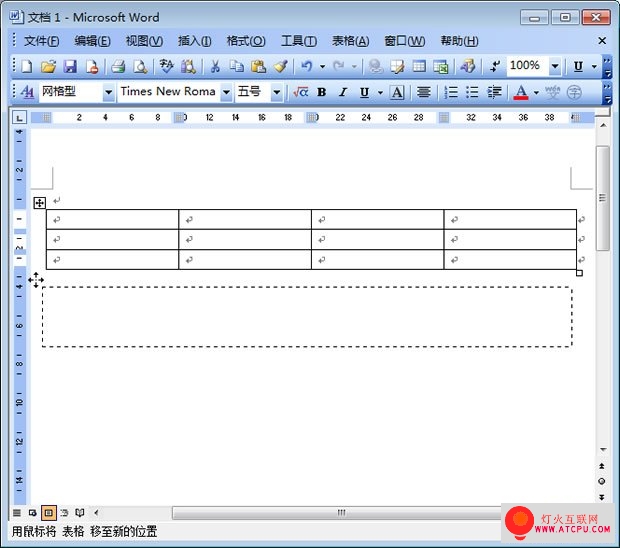Toggle underline in formatting toolbar
Image resolution: width=620 pixels, height=548 pixels.
click(x=364, y=93)
